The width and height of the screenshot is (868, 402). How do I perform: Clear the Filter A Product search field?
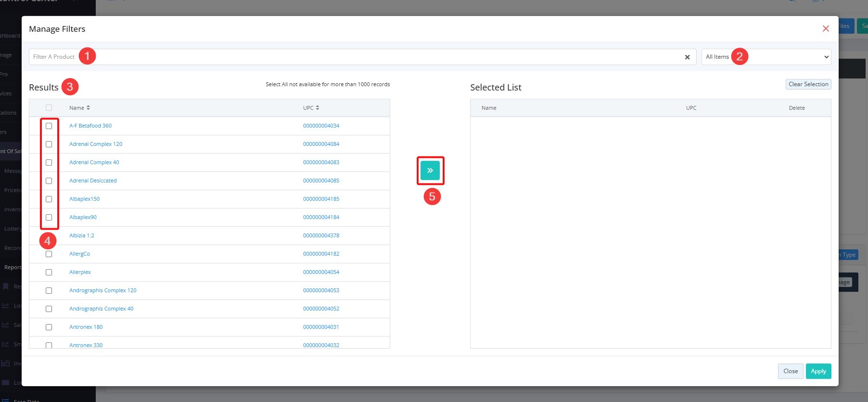coord(687,57)
